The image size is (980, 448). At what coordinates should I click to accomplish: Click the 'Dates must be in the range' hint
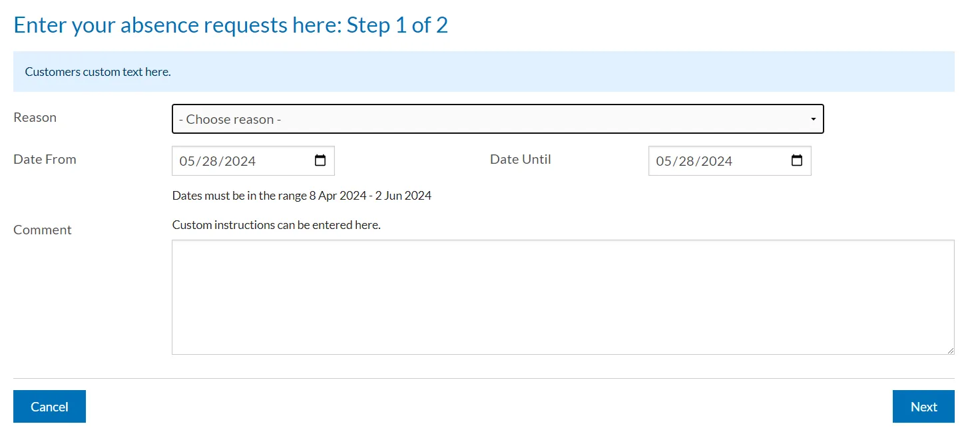302,196
